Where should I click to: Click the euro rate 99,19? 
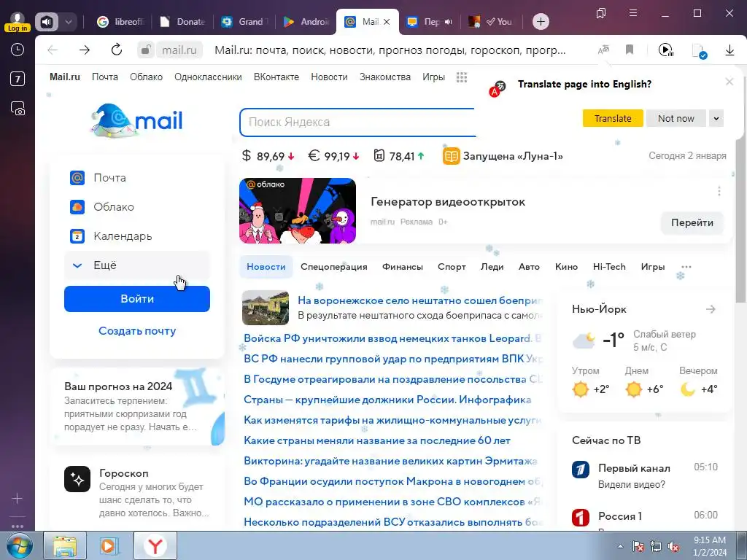pyautogui.click(x=333, y=156)
